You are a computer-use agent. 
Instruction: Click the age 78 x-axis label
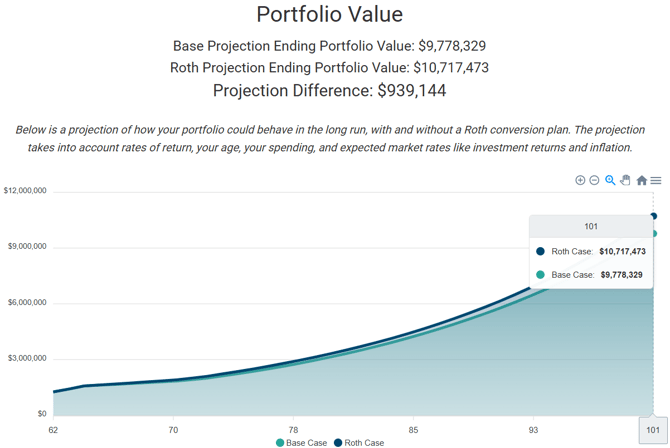tap(293, 429)
